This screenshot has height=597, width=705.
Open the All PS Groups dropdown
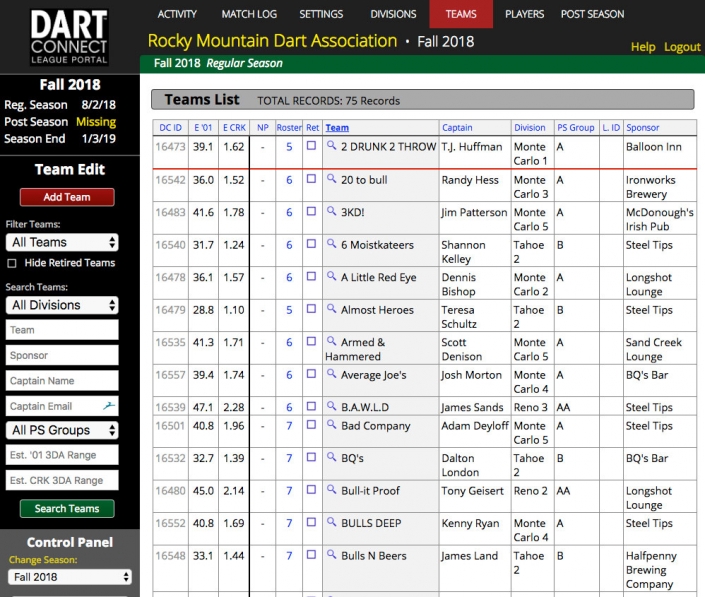pos(62,430)
